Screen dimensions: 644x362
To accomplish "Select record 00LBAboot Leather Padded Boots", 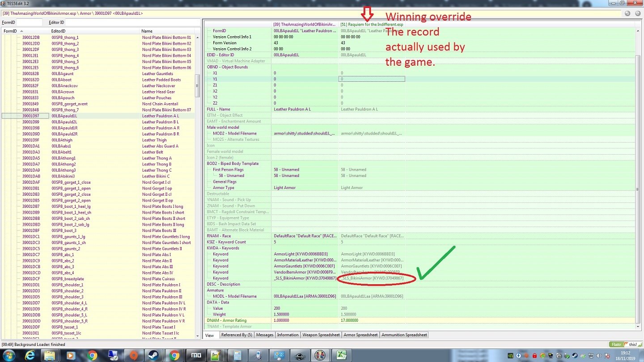I will pyautogui.click(x=97, y=80).
